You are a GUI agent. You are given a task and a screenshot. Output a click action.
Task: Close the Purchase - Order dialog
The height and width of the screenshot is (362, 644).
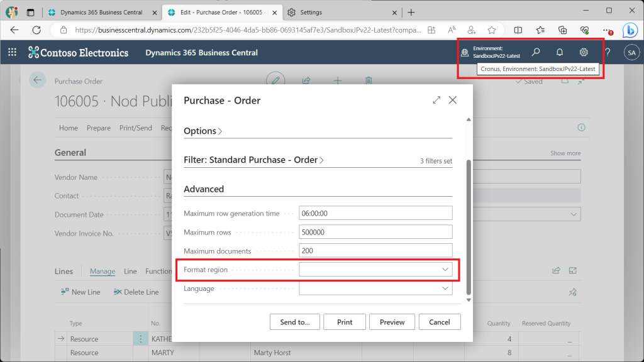[453, 100]
